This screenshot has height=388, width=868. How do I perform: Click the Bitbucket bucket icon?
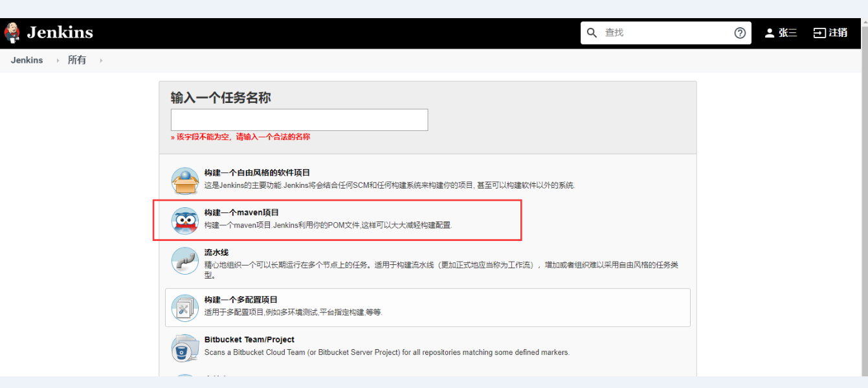click(184, 348)
